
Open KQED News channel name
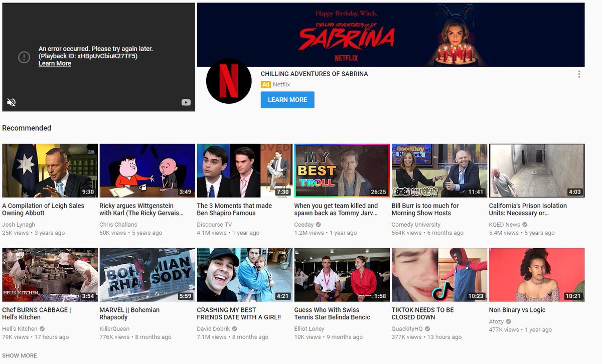pyautogui.click(x=504, y=225)
